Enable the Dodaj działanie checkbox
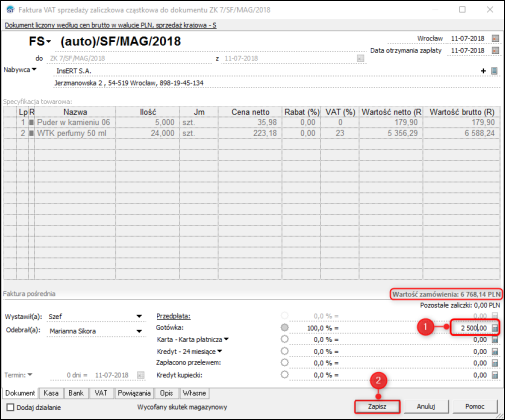The image size is (505, 420). point(10,407)
